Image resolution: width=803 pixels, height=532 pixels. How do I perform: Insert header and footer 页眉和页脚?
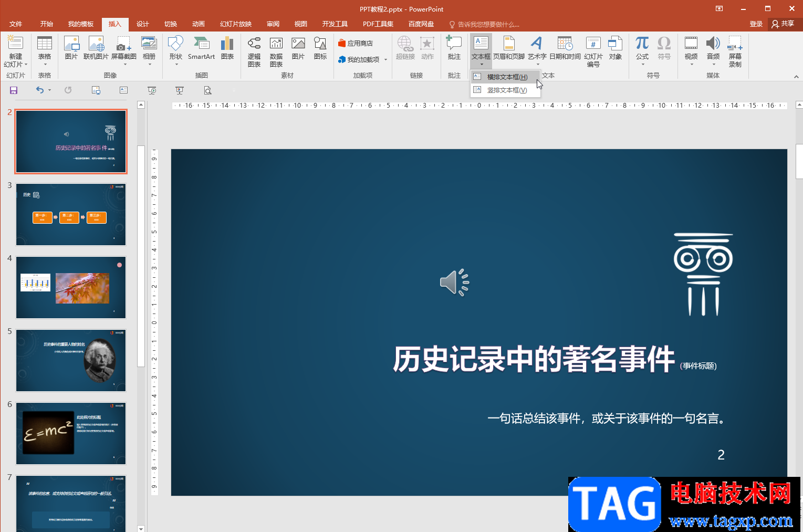point(509,48)
